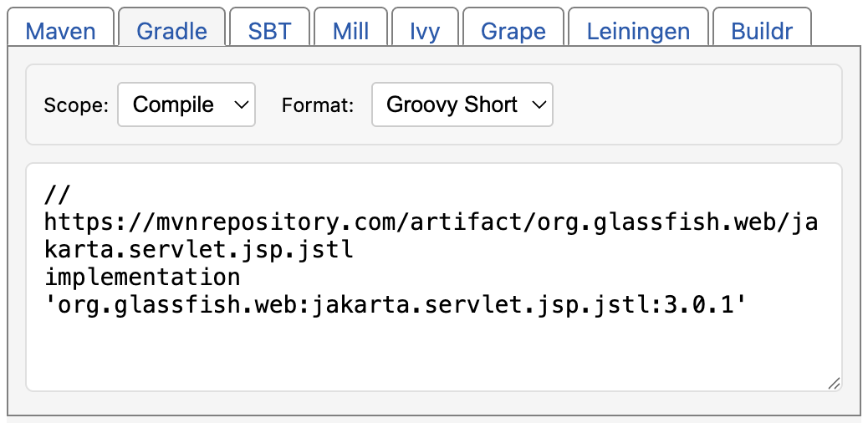Select the Gradle tab
The image size is (868, 423).
pyautogui.click(x=171, y=27)
